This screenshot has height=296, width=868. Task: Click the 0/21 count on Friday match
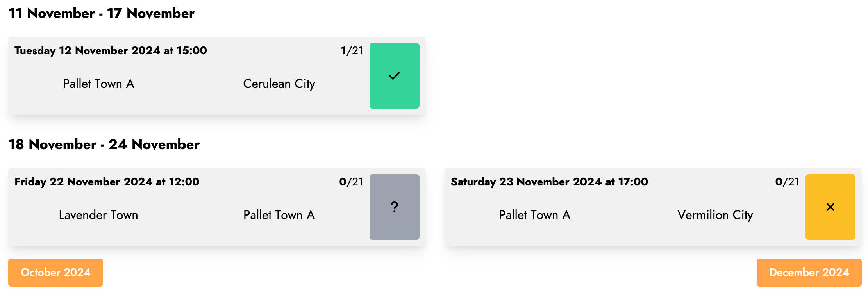click(351, 182)
